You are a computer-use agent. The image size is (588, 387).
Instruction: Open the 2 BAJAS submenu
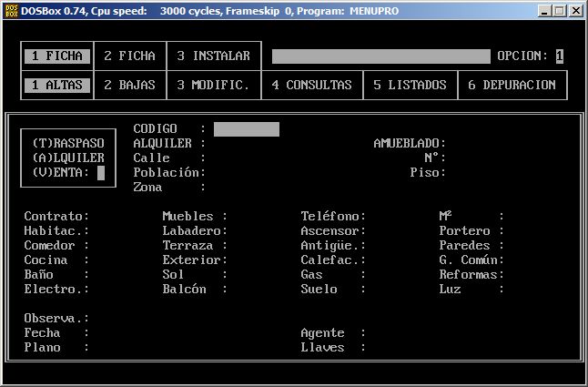point(129,85)
